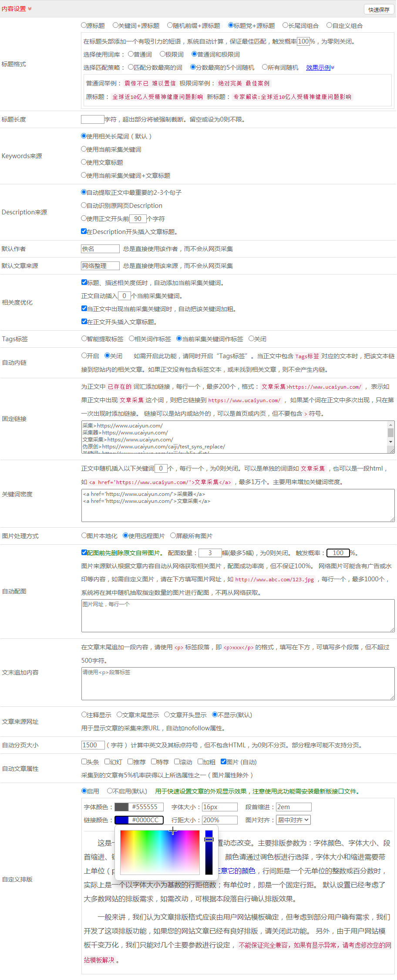Click the link color blue swatch
The height and width of the screenshot is (980, 397).
tap(121, 820)
